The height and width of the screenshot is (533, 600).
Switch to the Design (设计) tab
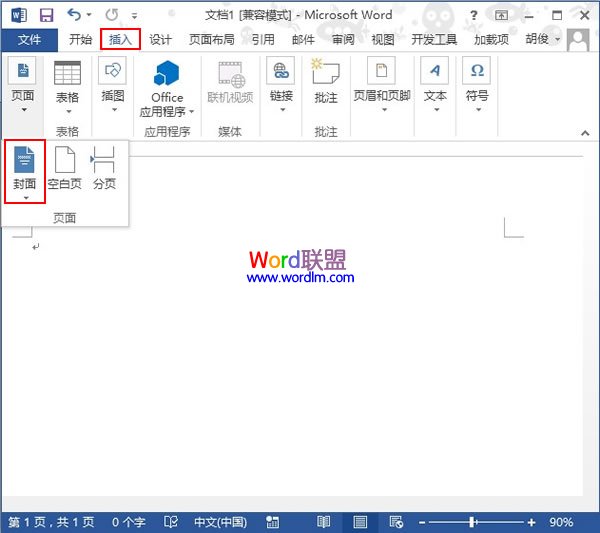(x=160, y=39)
